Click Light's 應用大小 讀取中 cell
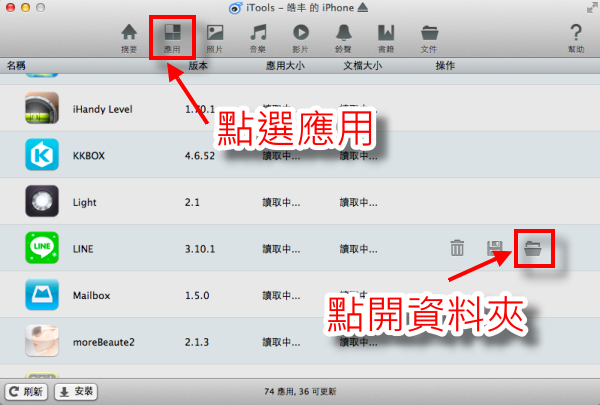The width and height of the screenshot is (600, 405). (281, 202)
